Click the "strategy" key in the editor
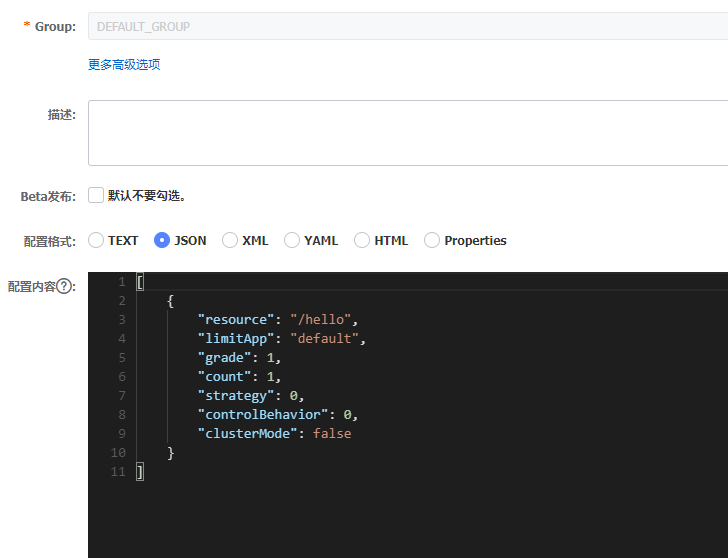 (236, 396)
